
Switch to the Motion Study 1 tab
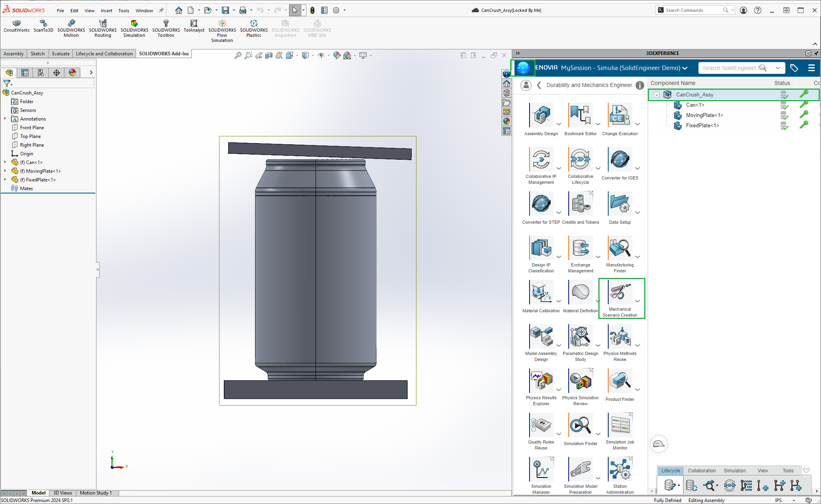tap(96, 493)
